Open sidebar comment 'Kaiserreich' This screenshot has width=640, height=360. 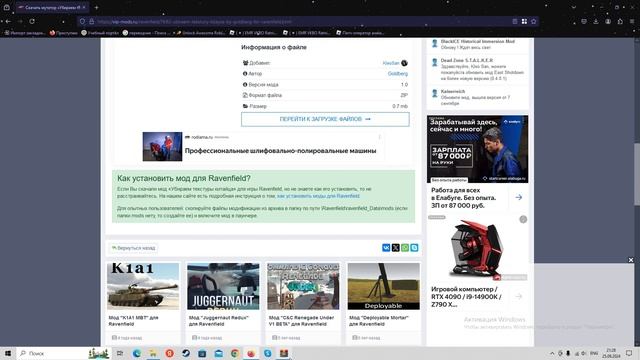tap(453, 91)
